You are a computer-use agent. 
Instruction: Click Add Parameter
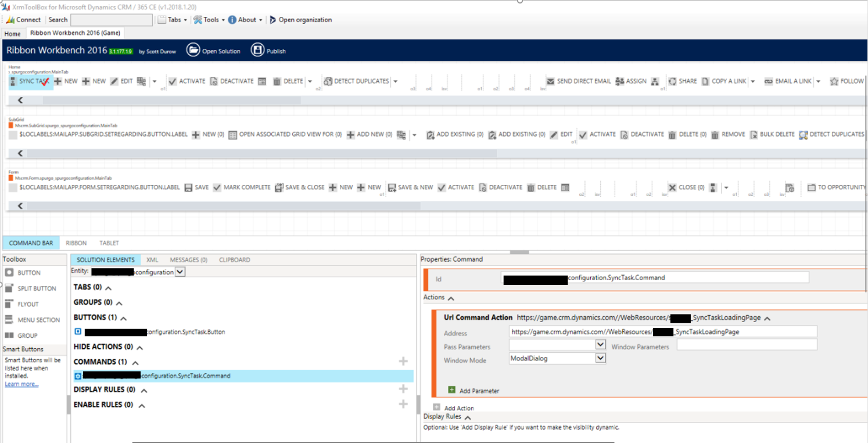click(x=474, y=391)
